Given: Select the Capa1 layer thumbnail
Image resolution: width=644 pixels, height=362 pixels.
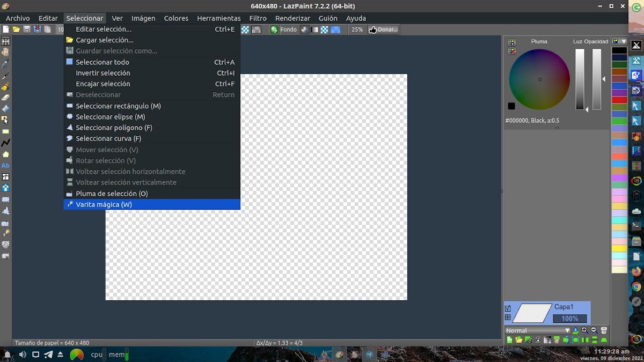Looking at the screenshot, I should point(533,313).
